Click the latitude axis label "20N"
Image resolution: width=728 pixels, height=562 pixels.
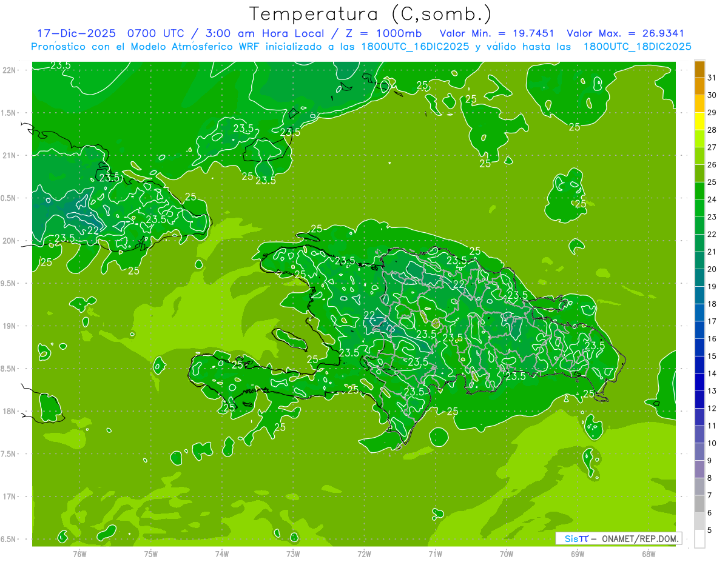tap(10, 241)
